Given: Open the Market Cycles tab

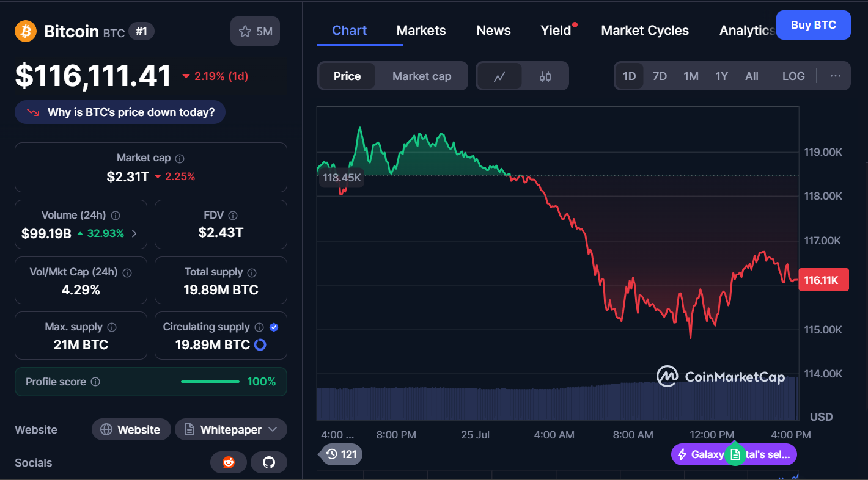Looking at the screenshot, I should pyautogui.click(x=645, y=31).
